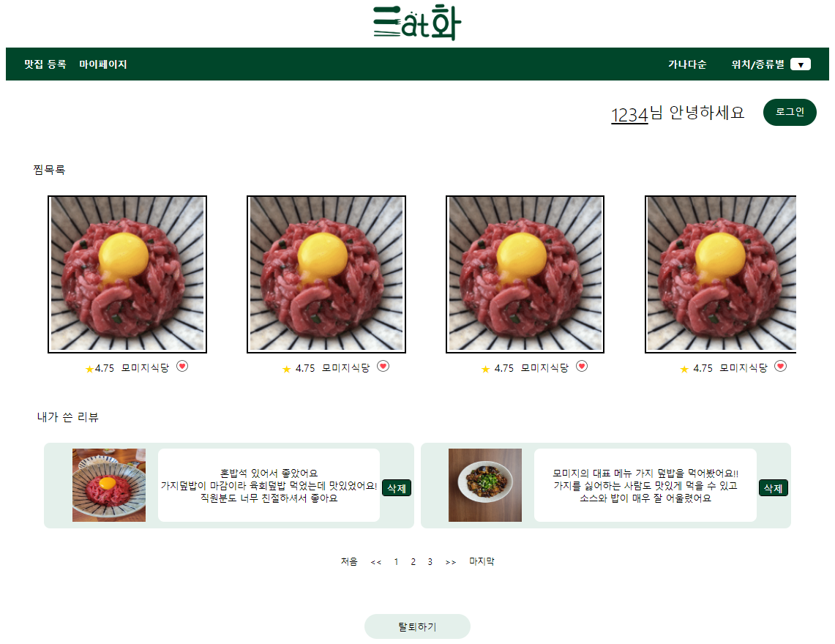Delete the 가지 덮밥 review with 삭제
This screenshot has height=644, width=835.
[x=774, y=488]
